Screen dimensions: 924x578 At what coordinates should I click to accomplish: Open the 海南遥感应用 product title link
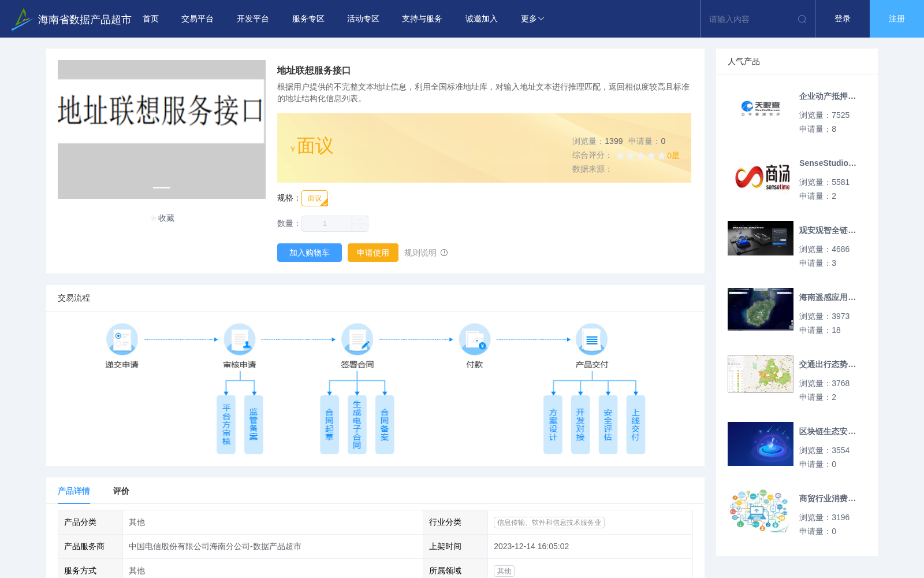pyautogui.click(x=828, y=298)
